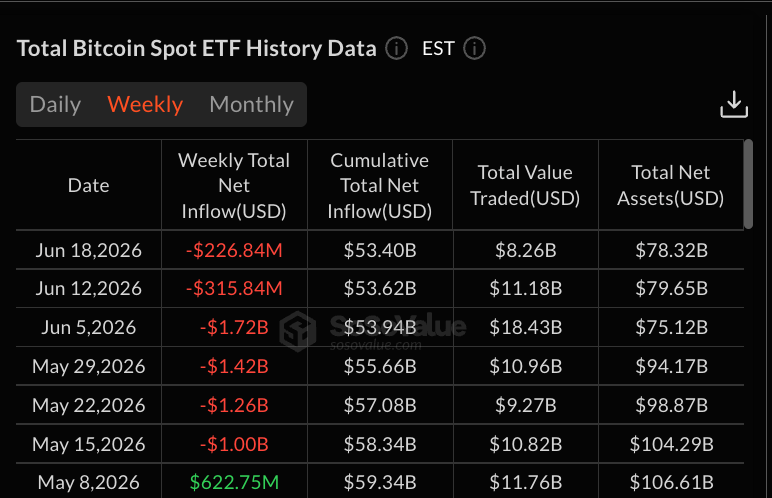Click the Cumulative Total Net Inflow header
Screen dimensions: 772x498
[x=380, y=185]
